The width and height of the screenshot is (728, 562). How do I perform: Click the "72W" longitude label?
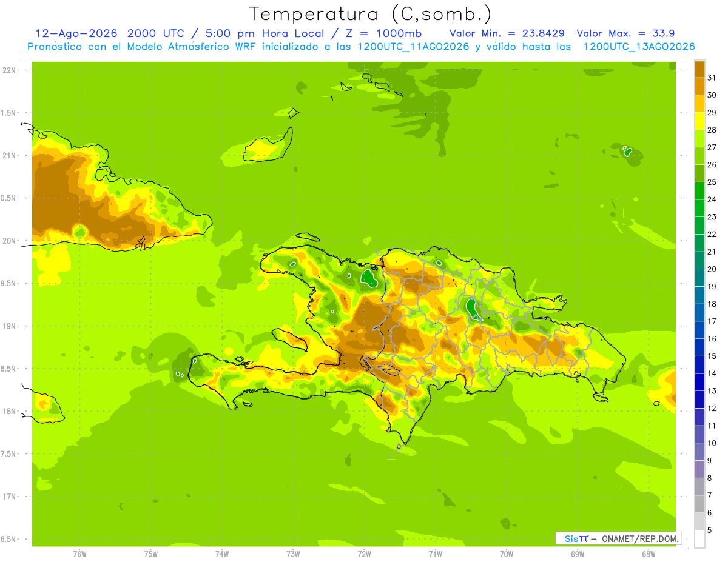click(x=364, y=554)
